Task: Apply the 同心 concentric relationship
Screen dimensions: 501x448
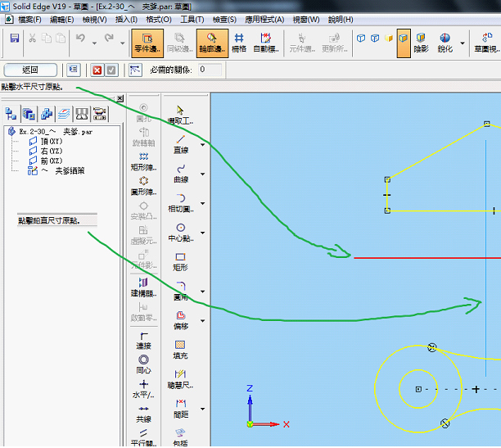Action: pos(143,364)
